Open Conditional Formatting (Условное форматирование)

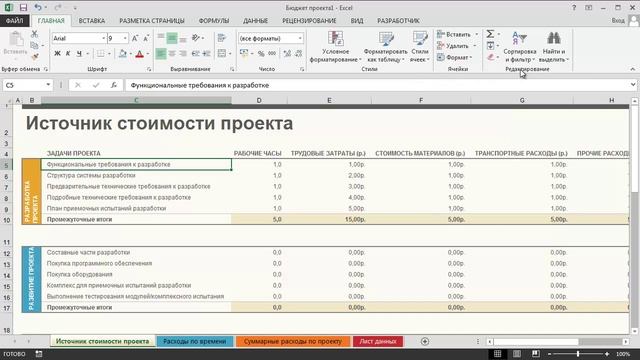point(336,47)
